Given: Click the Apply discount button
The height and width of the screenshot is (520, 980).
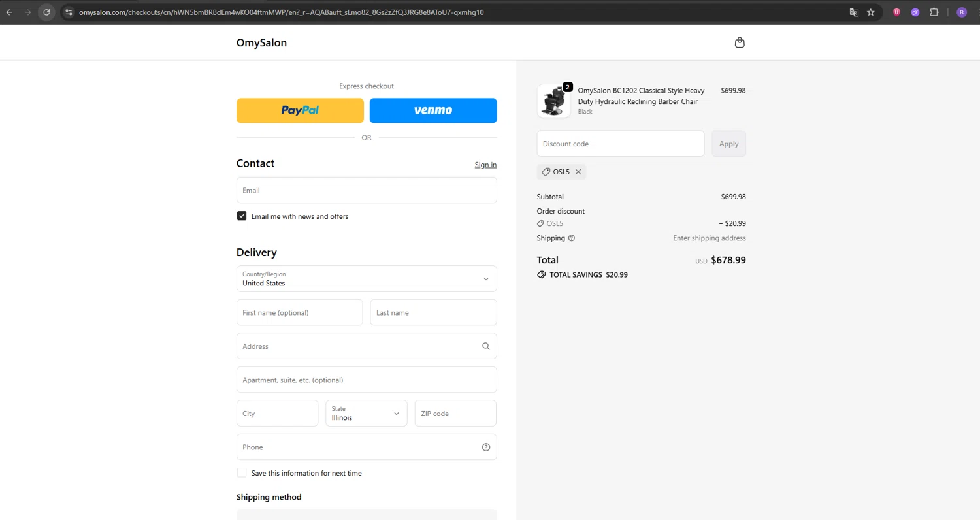Looking at the screenshot, I should tap(728, 144).
